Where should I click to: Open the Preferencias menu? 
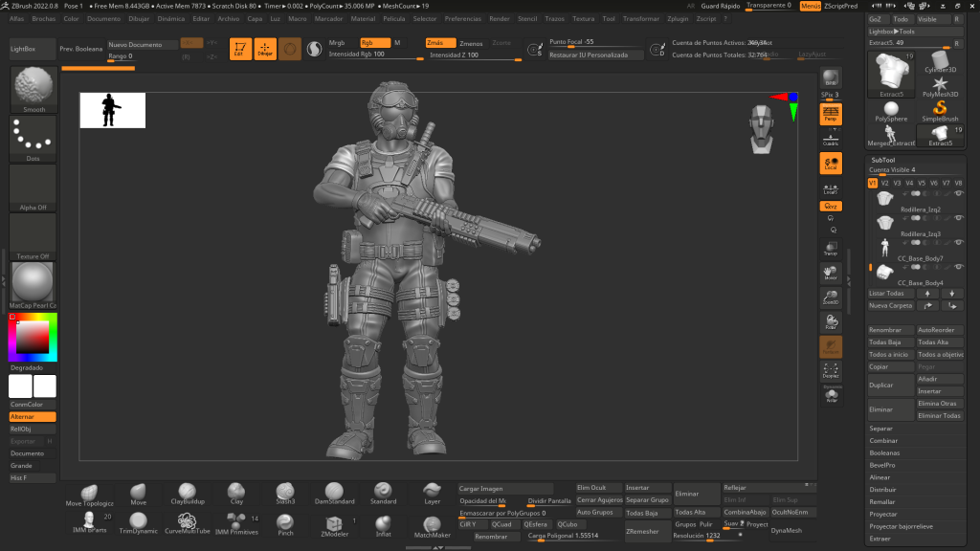click(x=463, y=18)
